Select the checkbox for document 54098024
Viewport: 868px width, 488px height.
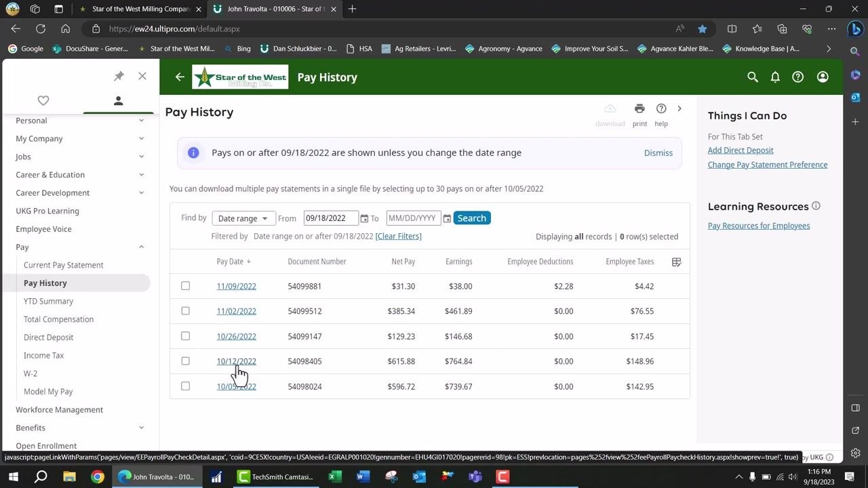tap(185, 386)
